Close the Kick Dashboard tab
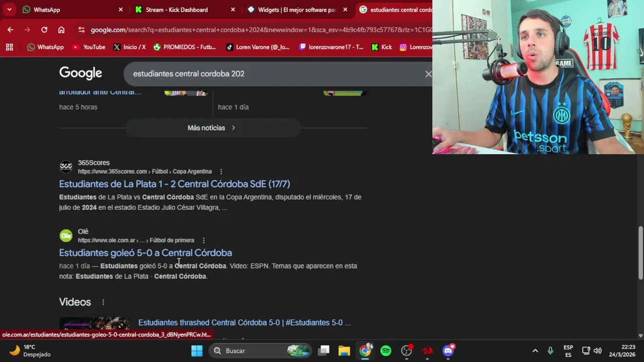 coord(233,10)
